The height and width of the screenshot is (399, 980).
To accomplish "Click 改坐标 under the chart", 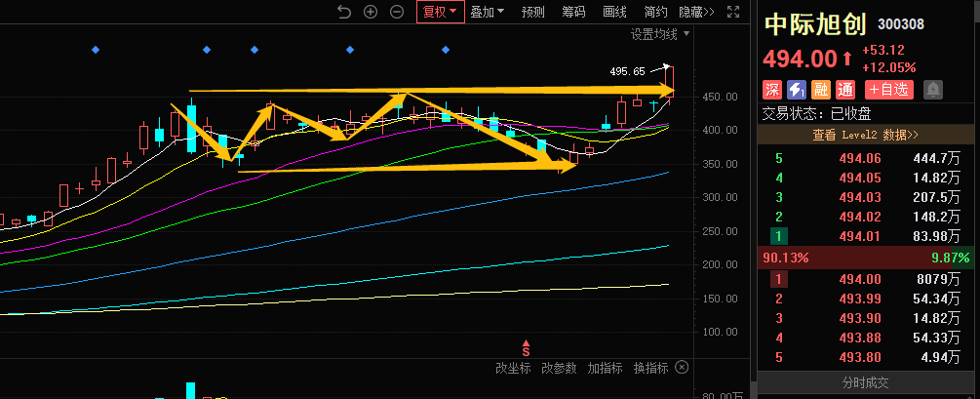I will click(513, 368).
